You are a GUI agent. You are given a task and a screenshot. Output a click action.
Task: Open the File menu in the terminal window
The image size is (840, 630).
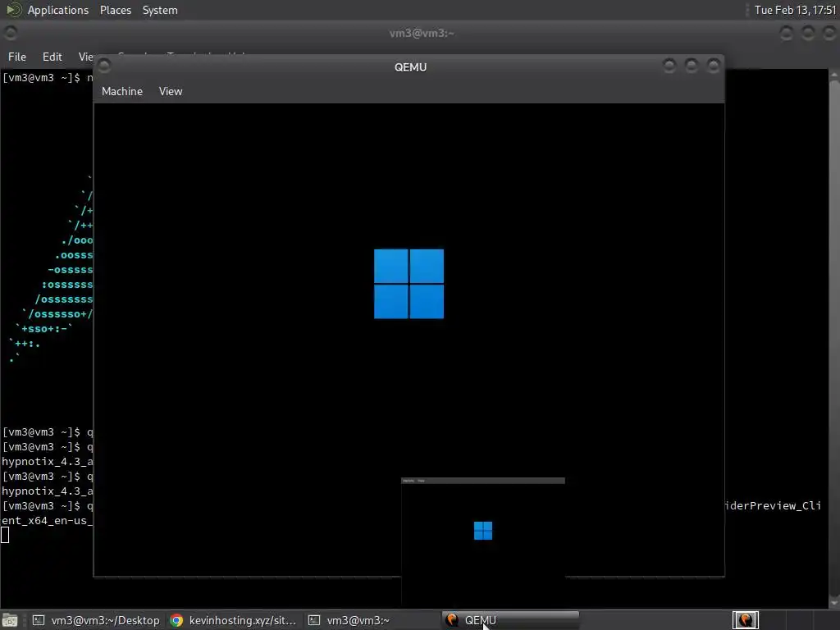click(16, 57)
